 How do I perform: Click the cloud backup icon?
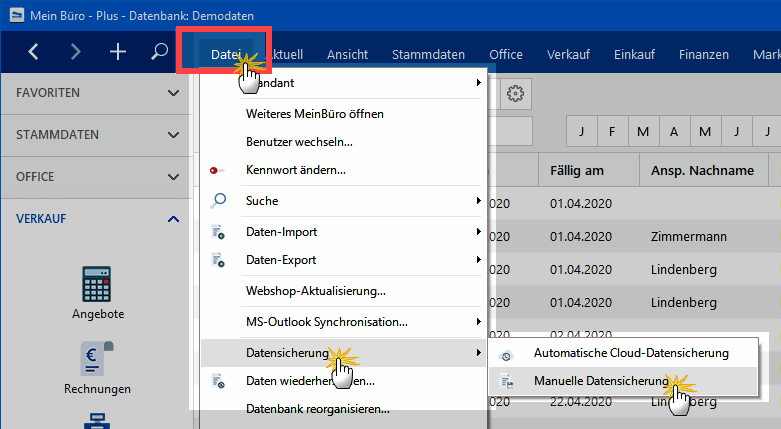point(507,356)
